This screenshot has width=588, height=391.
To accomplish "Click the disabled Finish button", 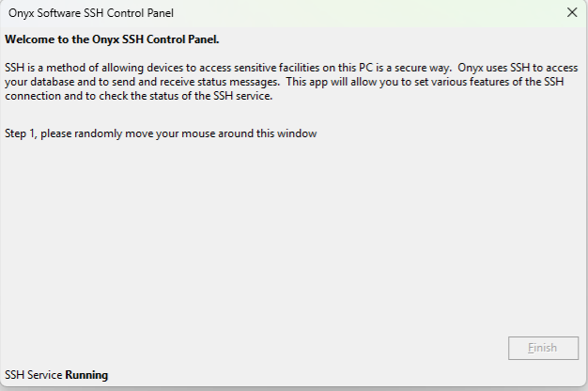I will pos(543,348).
